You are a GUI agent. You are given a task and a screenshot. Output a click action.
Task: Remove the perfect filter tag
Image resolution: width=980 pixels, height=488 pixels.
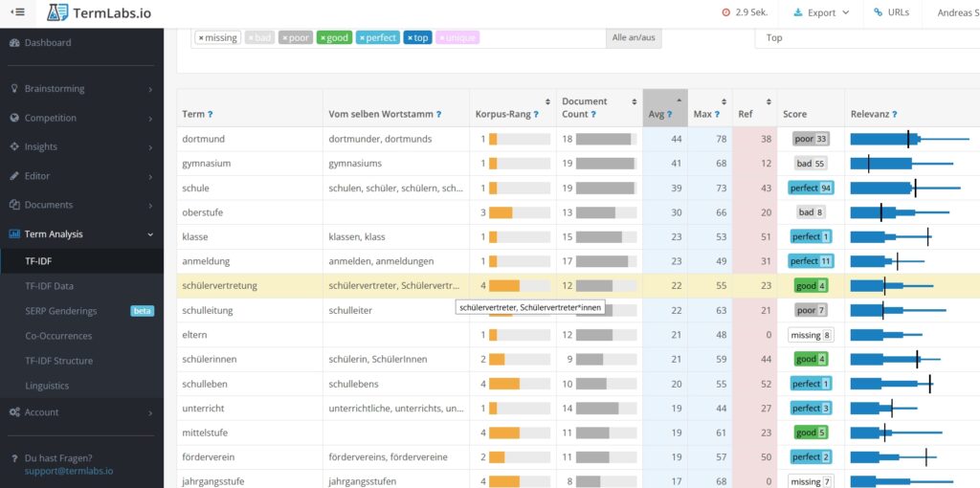[x=362, y=38]
